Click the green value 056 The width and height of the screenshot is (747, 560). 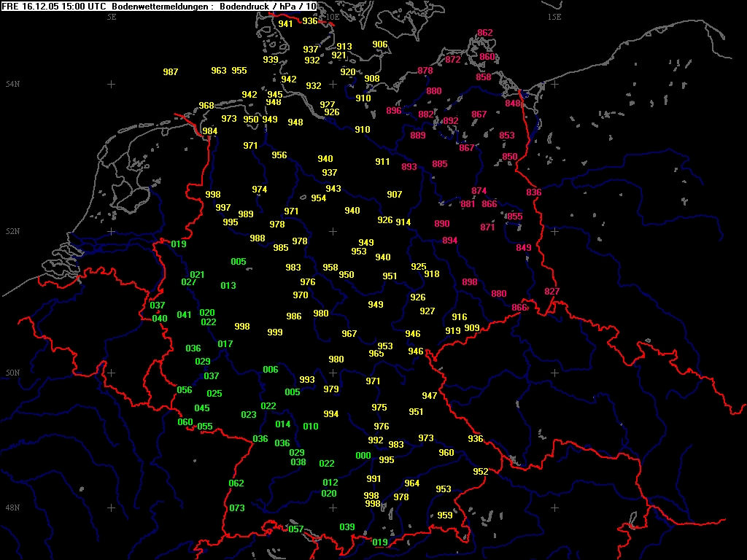pos(185,390)
